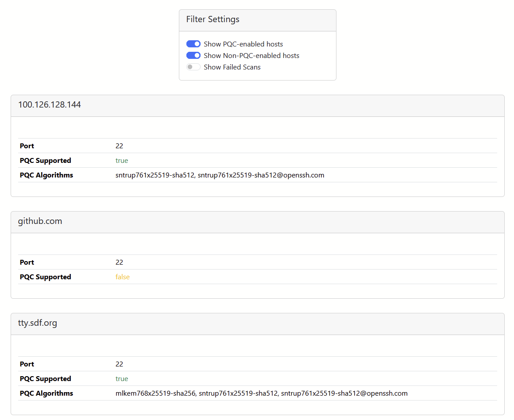Click PQC Algorithms label in 100.126.128.144 card
This screenshot has width=514, height=420.
click(46, 175)
